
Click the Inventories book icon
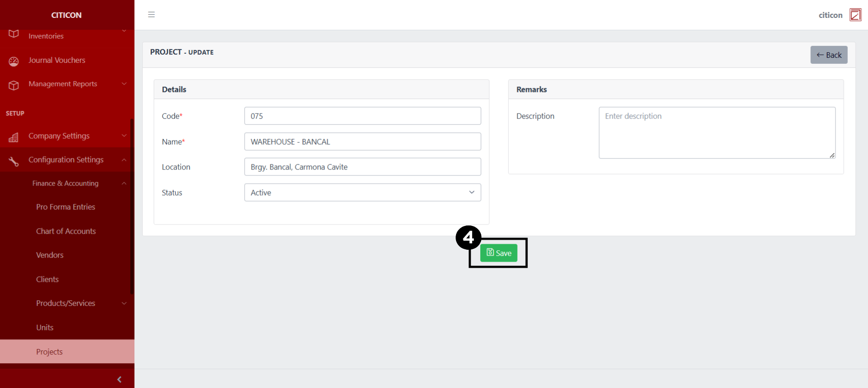tap(14, 35)
